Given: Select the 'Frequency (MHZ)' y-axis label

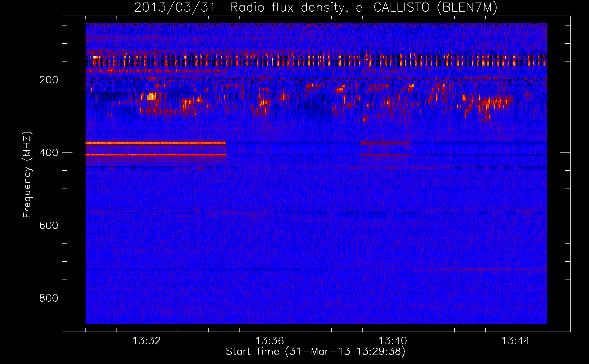Looking at the screenshot, I should point(27,174).
